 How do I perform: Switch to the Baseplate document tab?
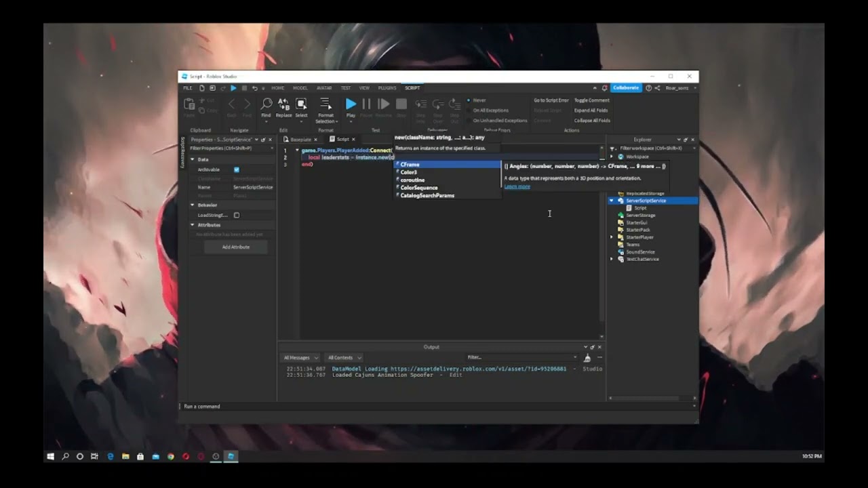[x=300, y=140]
